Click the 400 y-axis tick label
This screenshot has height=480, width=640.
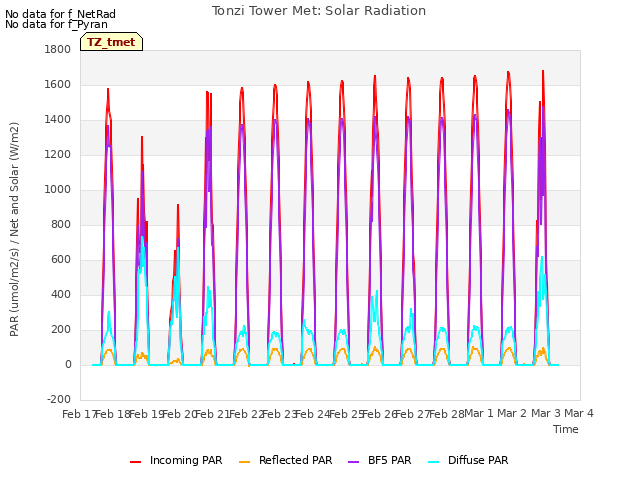coord(61,294)
